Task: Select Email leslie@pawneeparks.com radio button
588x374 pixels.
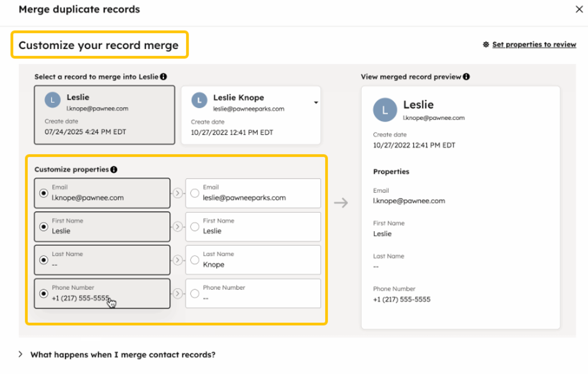Action: point(195,193)
